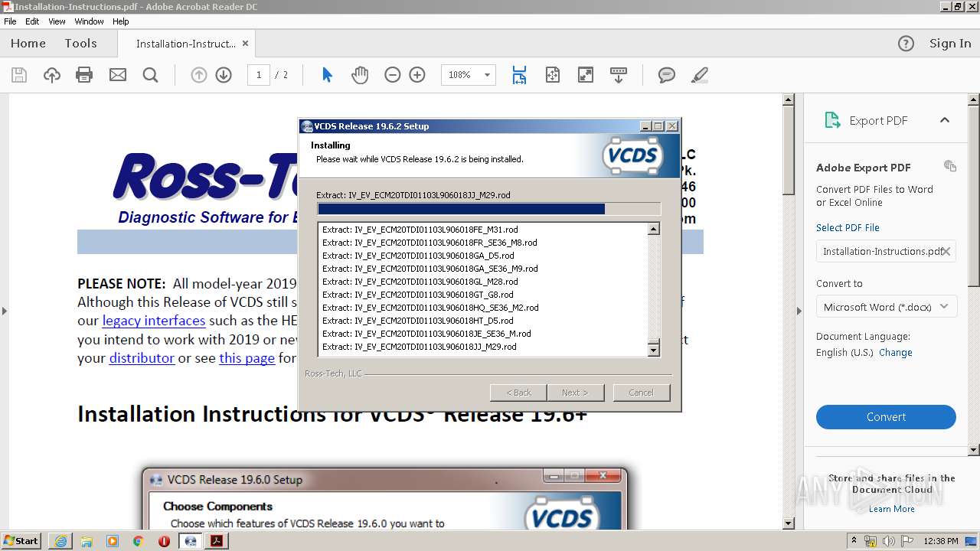Activate the Hand pan tool
Image resolution: width=980 pixels, height=551 pixels.
tap(360, 75)
